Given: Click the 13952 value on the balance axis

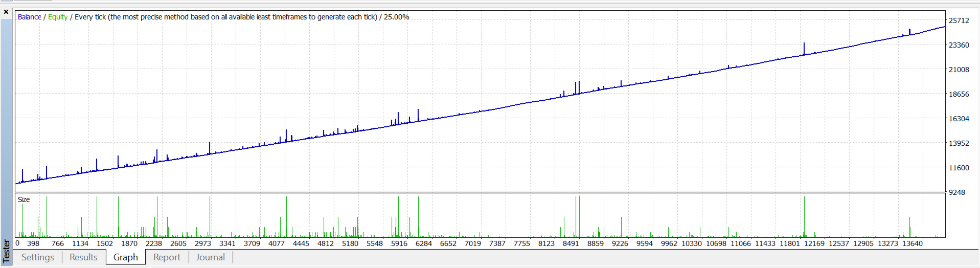Looking at the screenshot, I should (x=959, y=143).
